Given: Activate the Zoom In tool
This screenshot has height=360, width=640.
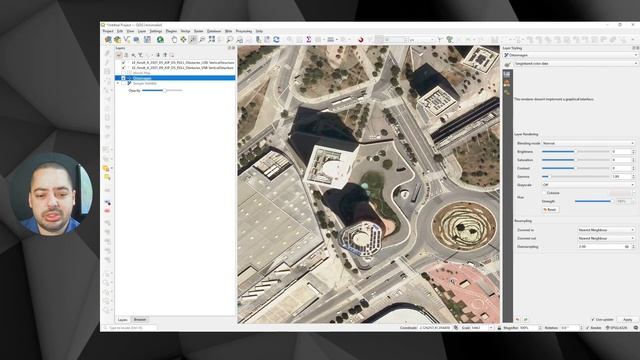Looking at the screenshot, I should (x=193, y=40).
